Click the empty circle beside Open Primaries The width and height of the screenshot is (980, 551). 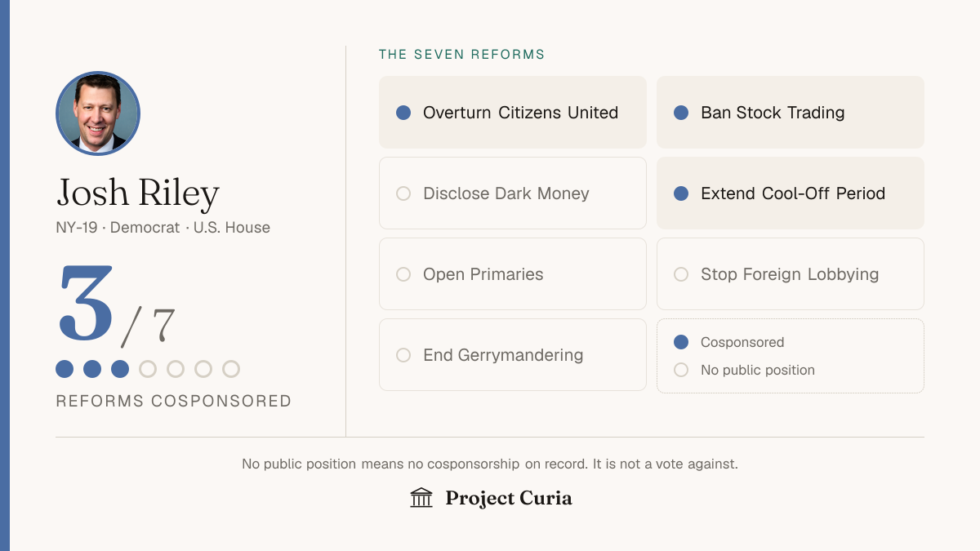pyautogui.click(x=403, y=274)
